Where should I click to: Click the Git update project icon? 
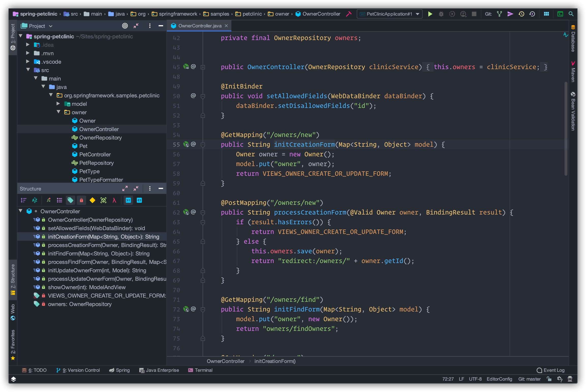tap(499, 14)
